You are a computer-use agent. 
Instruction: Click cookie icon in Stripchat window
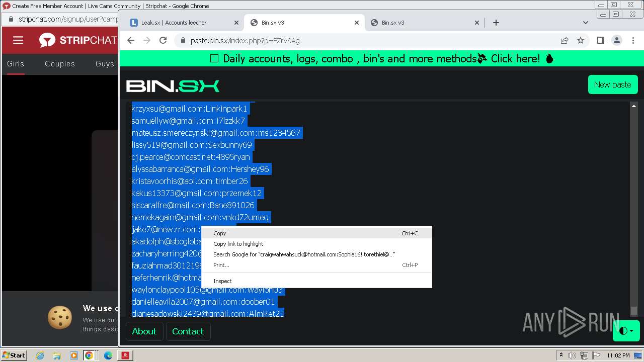[60, 317]
